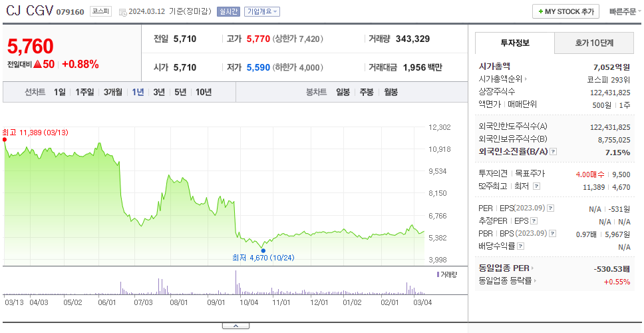Image resolution: width=644 pixels, height=333 pixels.
Task: Switch to the 투자정보 tab
Action: [x=515, y=43]
